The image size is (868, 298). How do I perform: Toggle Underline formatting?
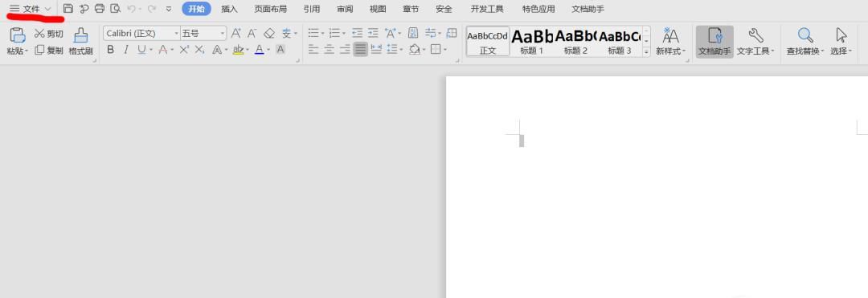click(141, 50)
